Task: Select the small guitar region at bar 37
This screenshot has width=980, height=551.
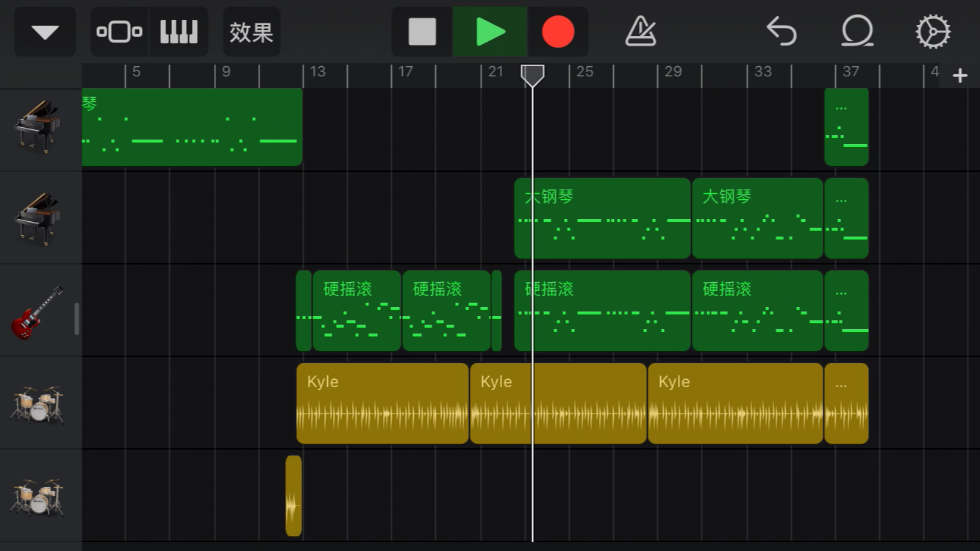Action: tap(846, 311)
